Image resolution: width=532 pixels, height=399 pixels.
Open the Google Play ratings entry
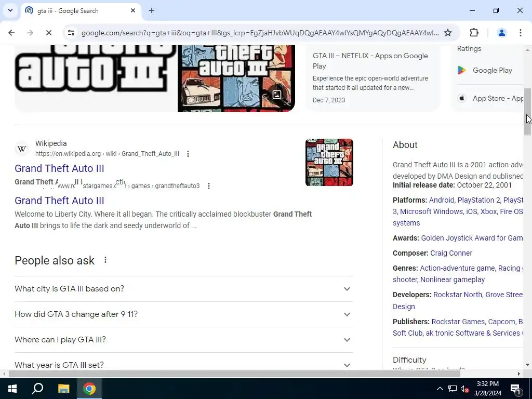pyautogui.click(x=490, y=70)
